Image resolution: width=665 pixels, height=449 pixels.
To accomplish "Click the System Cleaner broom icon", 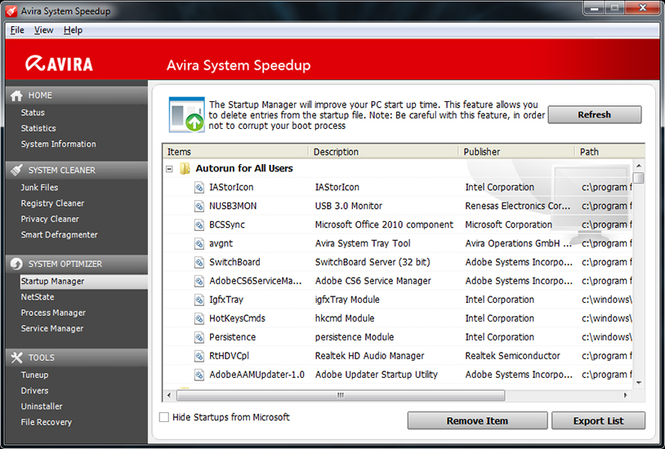I will [17, 170].
